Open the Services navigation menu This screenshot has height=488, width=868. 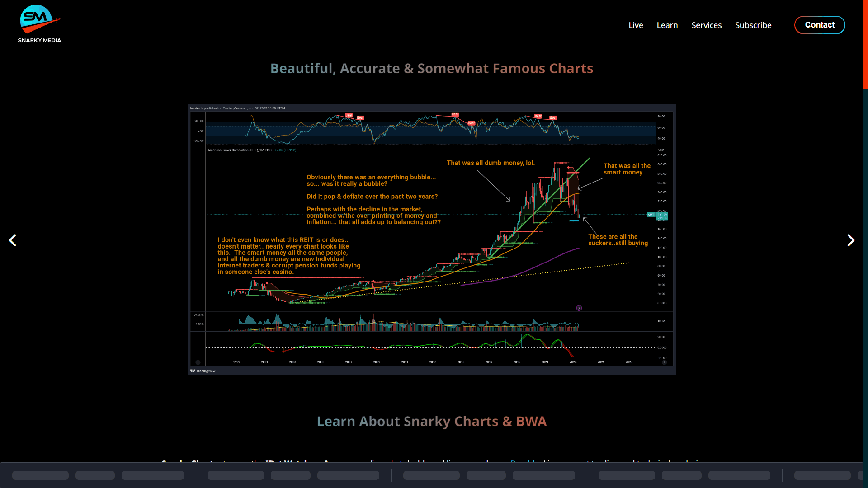[706, 25]
